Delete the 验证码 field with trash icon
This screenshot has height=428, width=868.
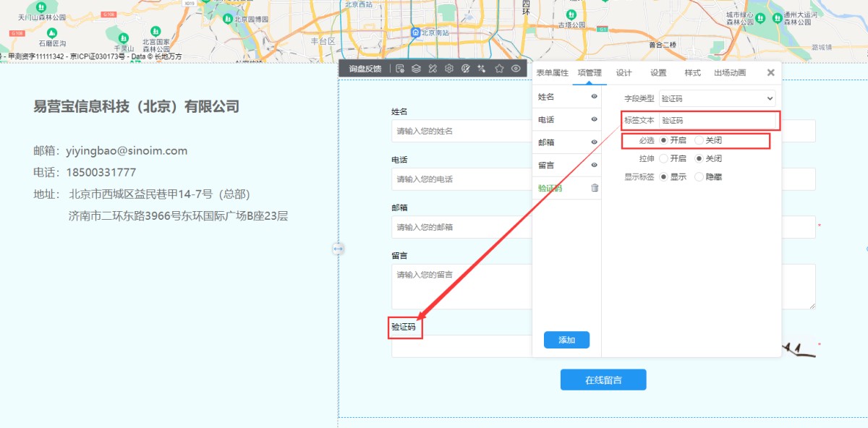(595, 188)
